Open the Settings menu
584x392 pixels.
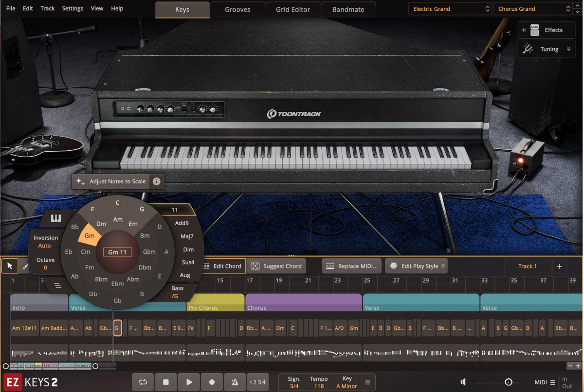(x=73, y=8)
